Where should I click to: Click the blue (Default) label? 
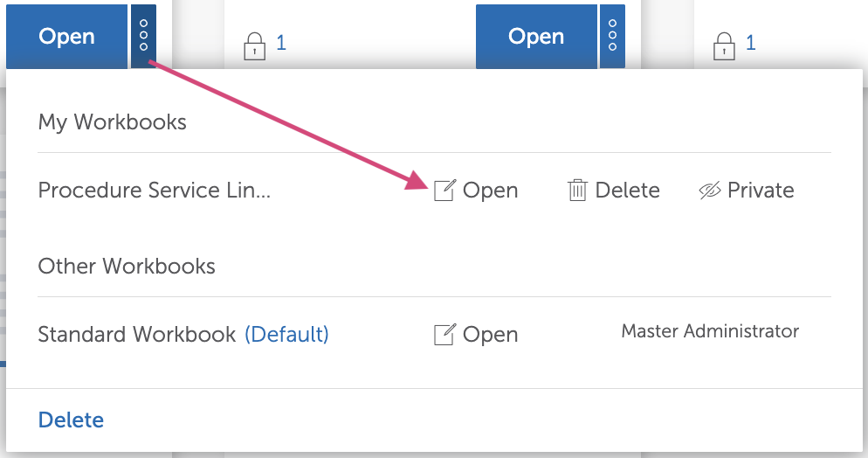point(286,335)
